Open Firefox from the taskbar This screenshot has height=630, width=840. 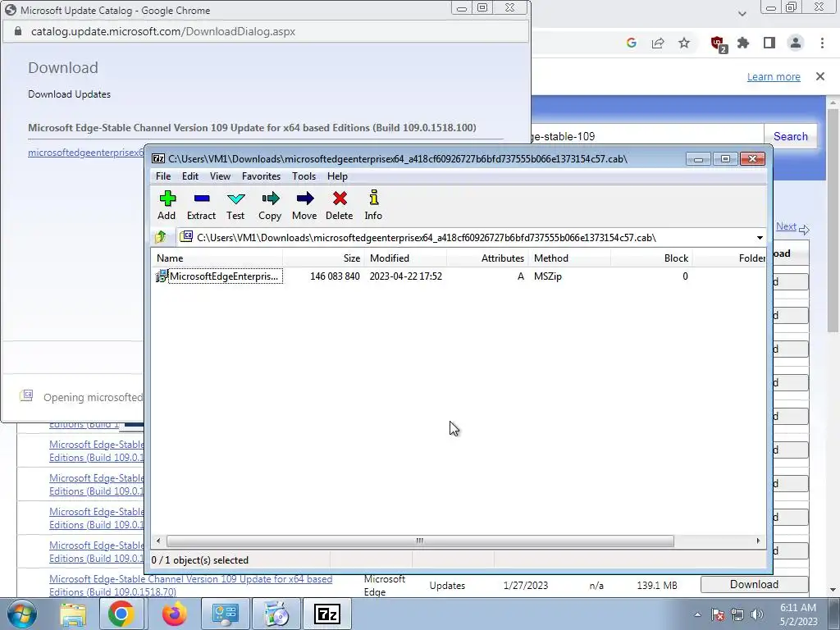click(174, 614)
